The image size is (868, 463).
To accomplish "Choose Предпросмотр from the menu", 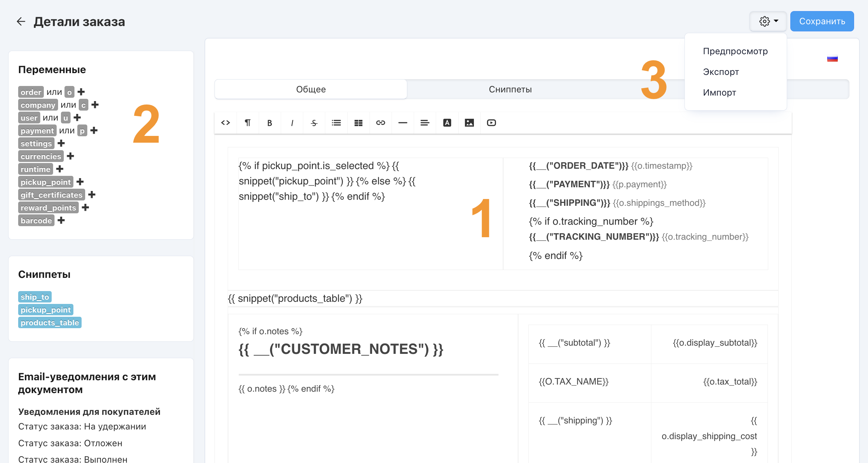I will [x=735, y=51].
